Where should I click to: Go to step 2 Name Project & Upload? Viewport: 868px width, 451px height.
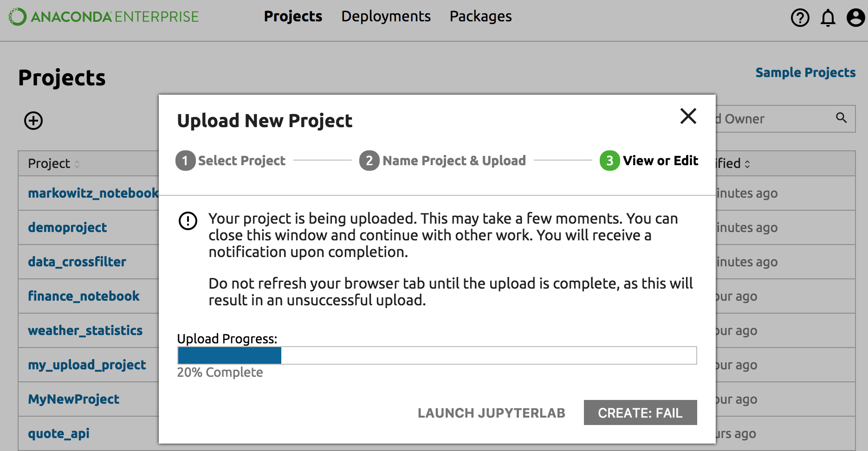(x=443, y=161)
